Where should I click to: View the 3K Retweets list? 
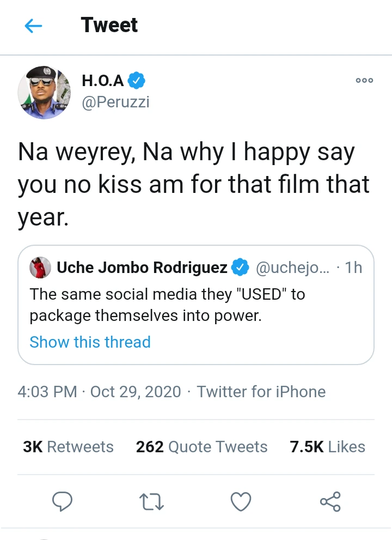tap(68, 447)
